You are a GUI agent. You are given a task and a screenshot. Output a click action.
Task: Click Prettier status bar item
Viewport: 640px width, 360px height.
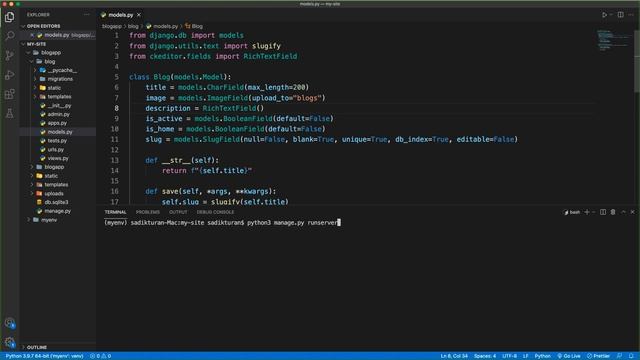click(598, 356)
